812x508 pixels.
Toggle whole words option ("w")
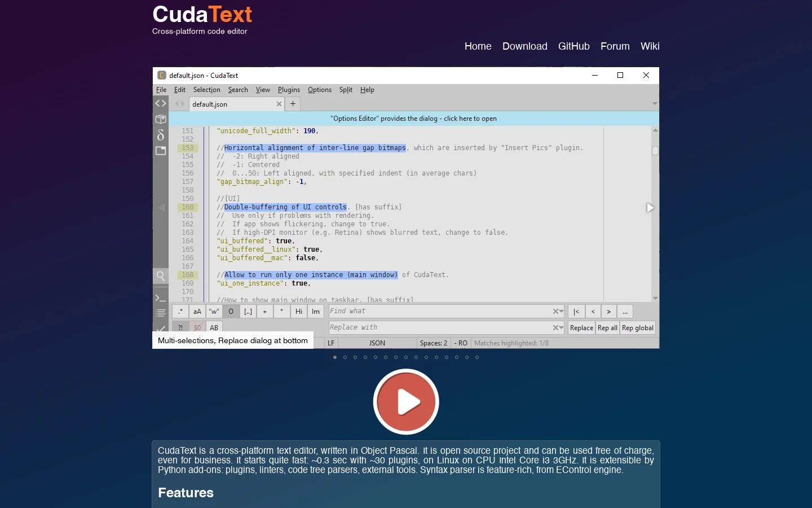coord(214,312)
